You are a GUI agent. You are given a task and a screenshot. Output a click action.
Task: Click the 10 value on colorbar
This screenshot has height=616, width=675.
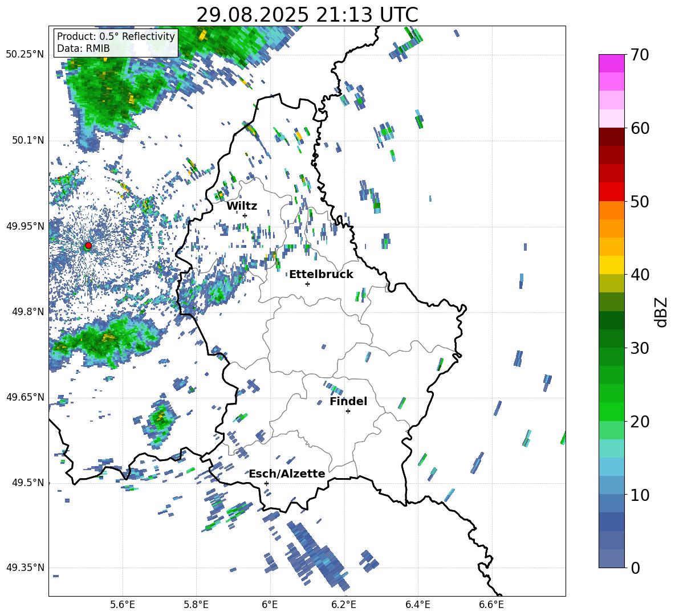coord(640,495)
